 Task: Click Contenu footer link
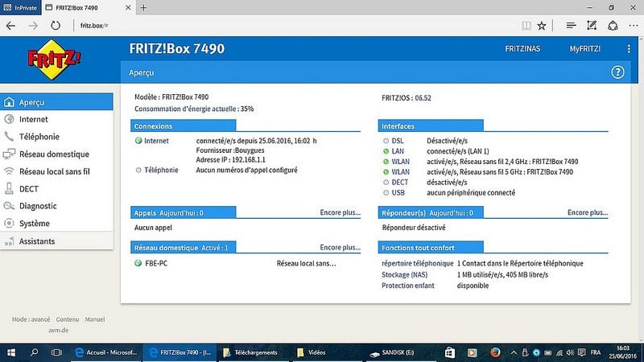(x=68, y=319)
